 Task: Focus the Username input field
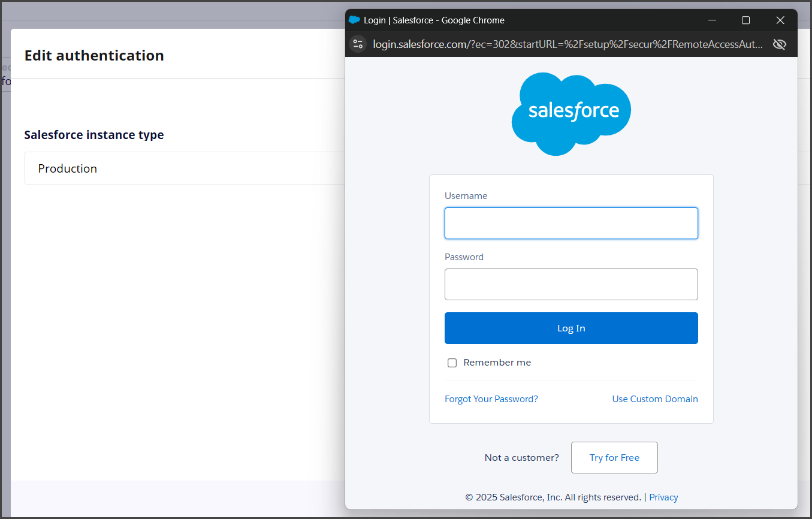571,223
